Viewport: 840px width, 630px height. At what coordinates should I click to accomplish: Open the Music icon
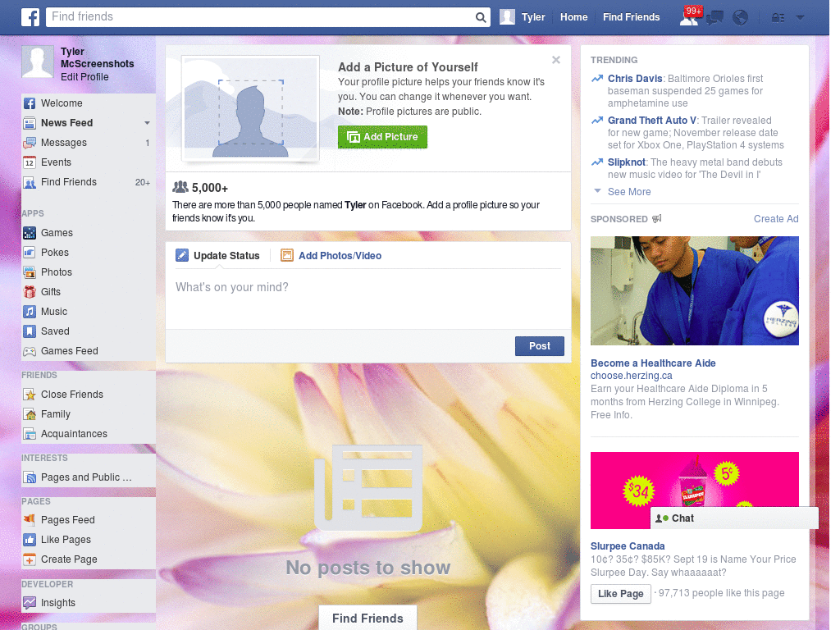(x=30, y=312)
